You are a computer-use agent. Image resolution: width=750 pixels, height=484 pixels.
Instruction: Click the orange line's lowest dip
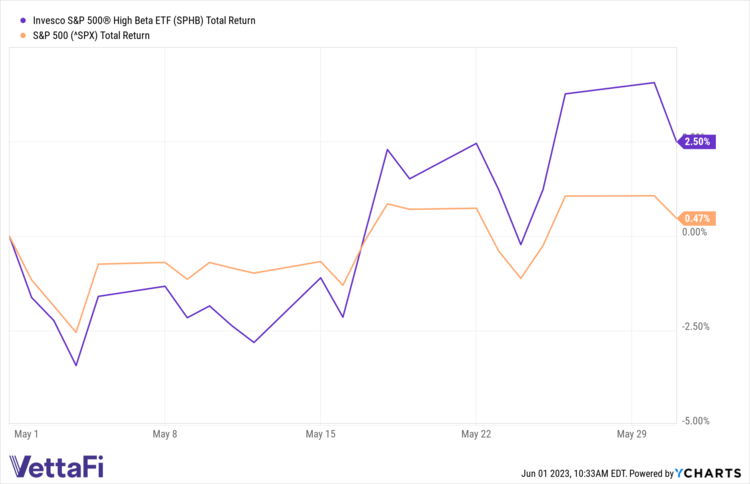tap(76, 332)
